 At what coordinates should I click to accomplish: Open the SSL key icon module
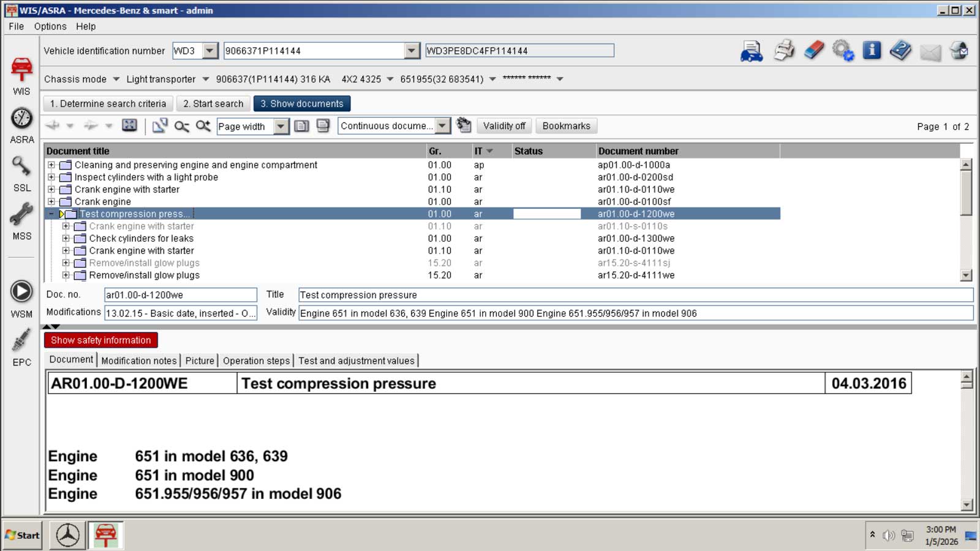[21, 173]
